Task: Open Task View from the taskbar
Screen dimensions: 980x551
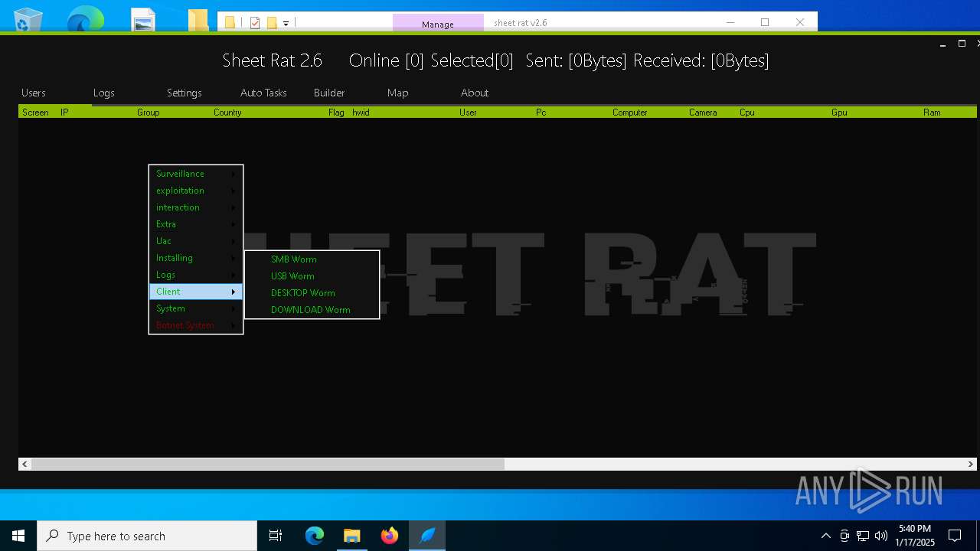Action: [276, 536]
